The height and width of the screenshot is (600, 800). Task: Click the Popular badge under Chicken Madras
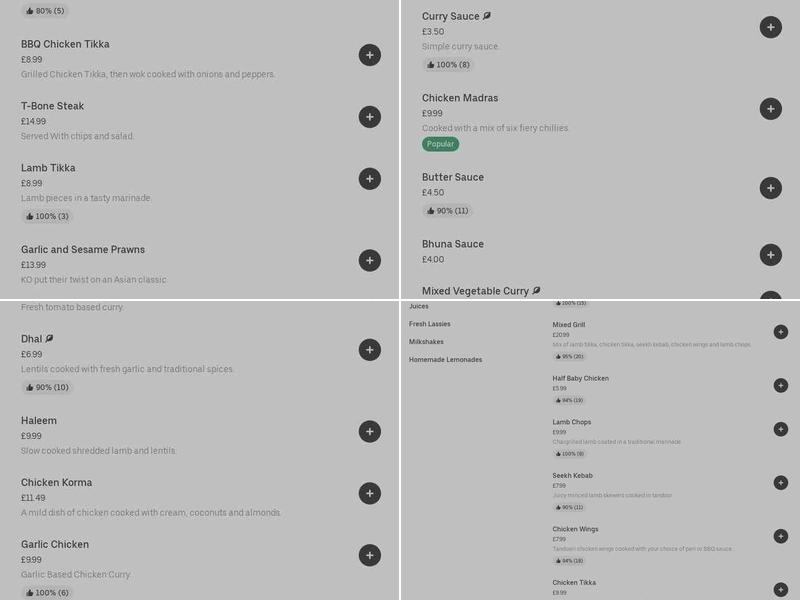coord(440,144)
